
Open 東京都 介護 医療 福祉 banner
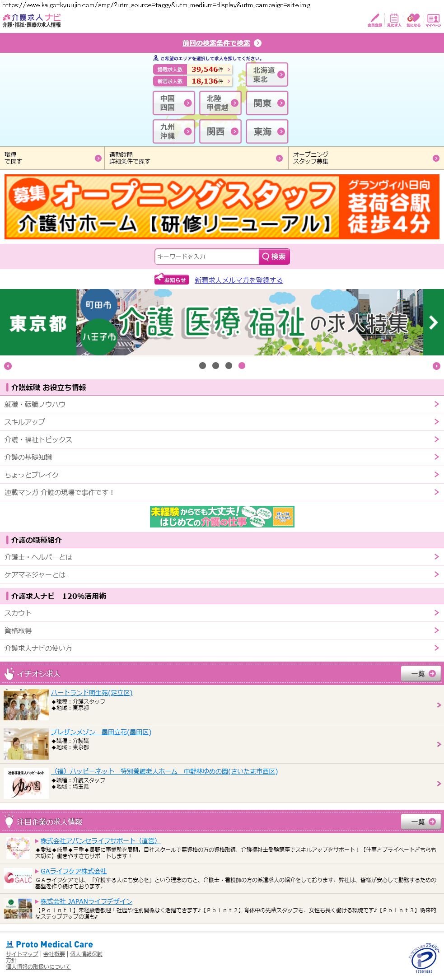click(x=222, y=322)
